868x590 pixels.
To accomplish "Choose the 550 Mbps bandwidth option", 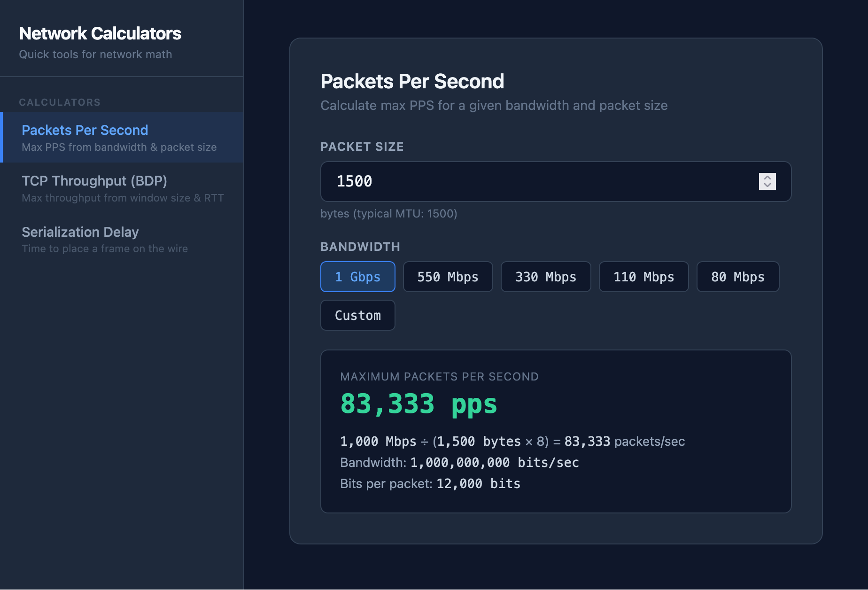I will (x=448, y=277).
